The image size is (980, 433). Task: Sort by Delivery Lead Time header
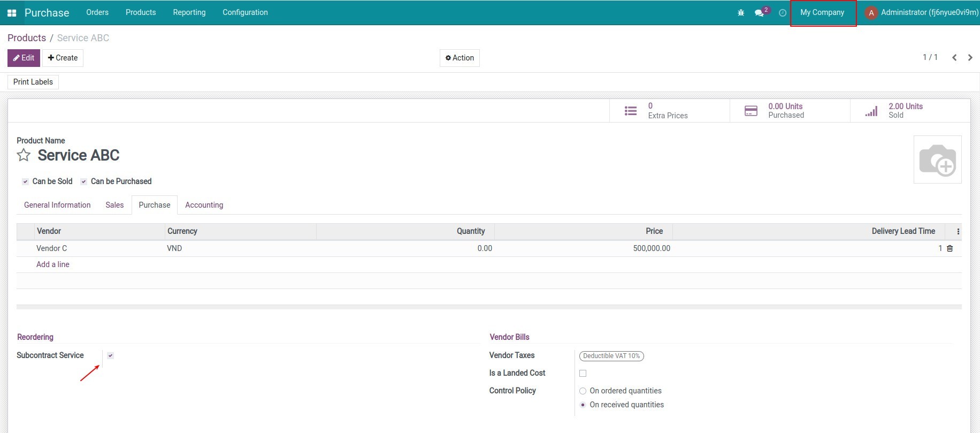pyautogui.click(x=808, y=231)
